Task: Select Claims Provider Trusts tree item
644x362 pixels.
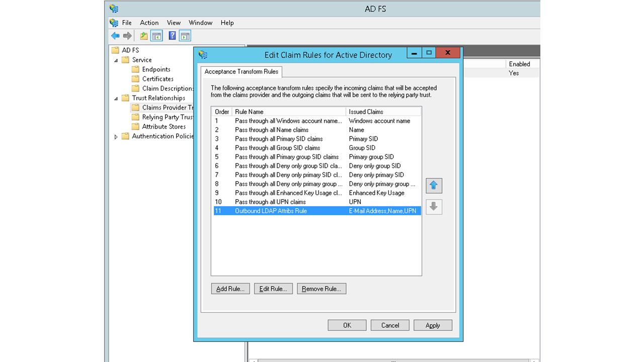Action: [x=168, y=108]
